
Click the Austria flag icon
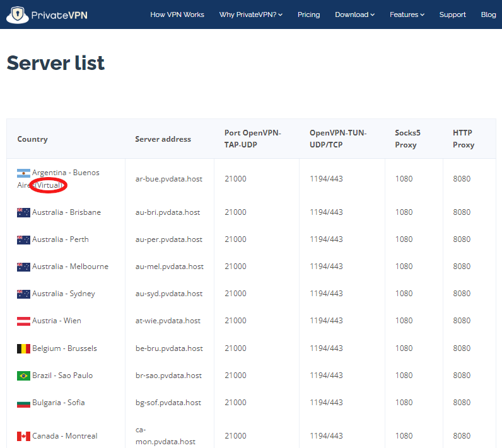23,321
